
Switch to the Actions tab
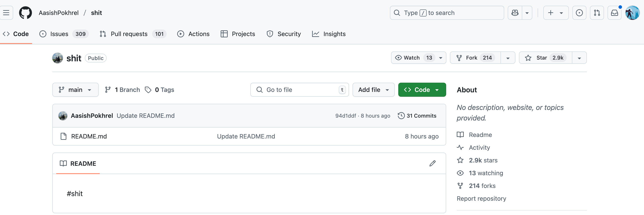193,34
